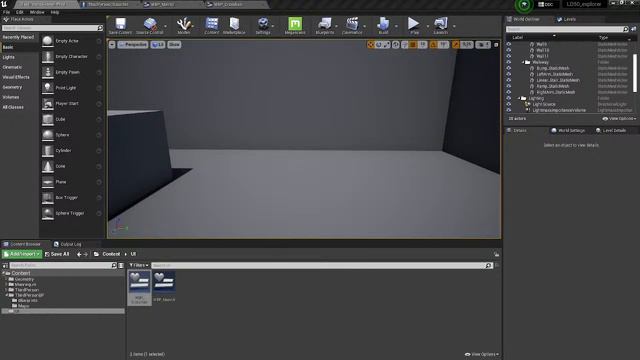Open the Perspective viewport dropdown
This screenshot has width=640, height=360.
coord(133,44)
